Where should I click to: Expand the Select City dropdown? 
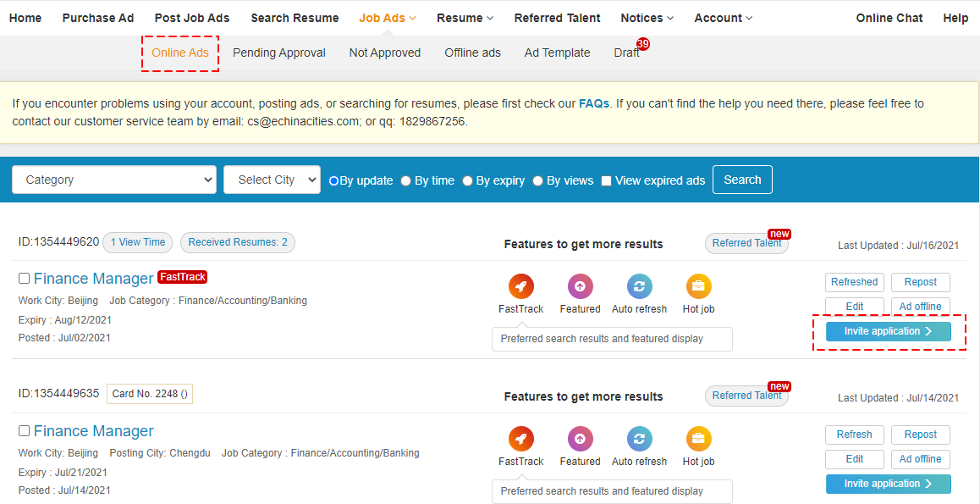(272, 180)
